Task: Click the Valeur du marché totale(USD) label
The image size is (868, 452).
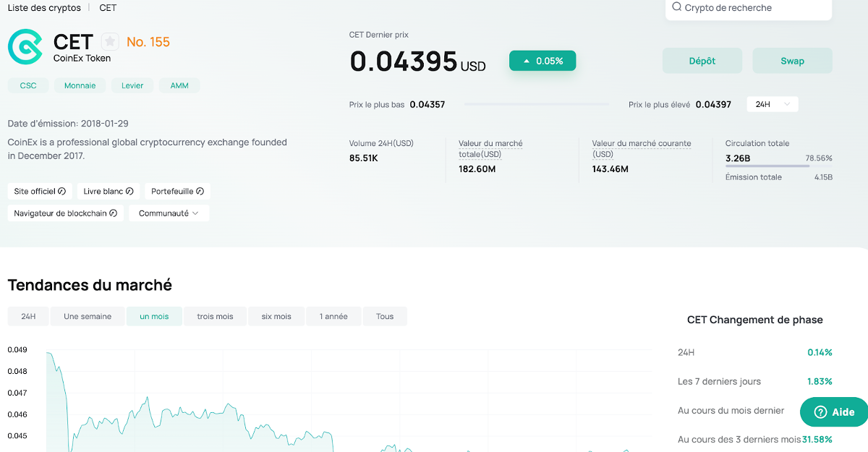Action: click(490, 149)
